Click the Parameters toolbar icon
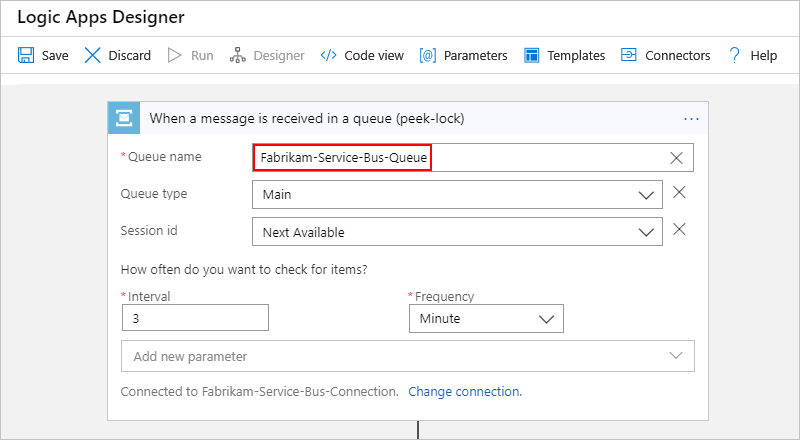800x440 pixels. click(429, 56)
